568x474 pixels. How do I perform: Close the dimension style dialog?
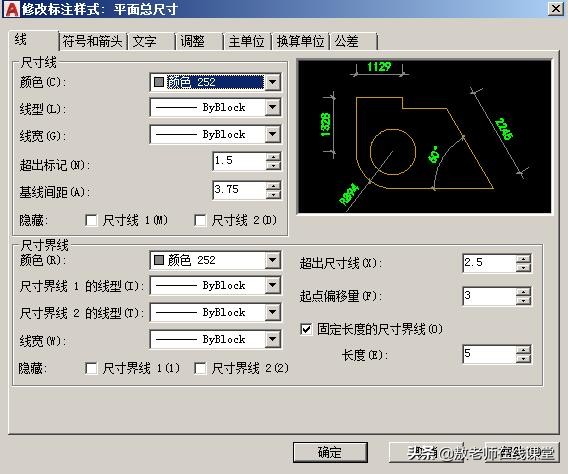coord(555,8)
